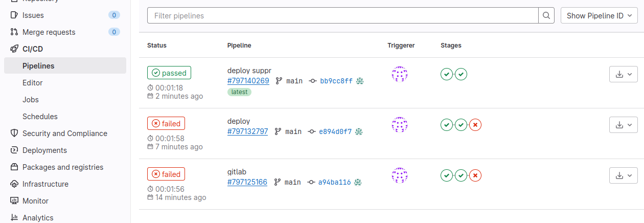Focus the Filter pipelines search field

tap(342, 16)
